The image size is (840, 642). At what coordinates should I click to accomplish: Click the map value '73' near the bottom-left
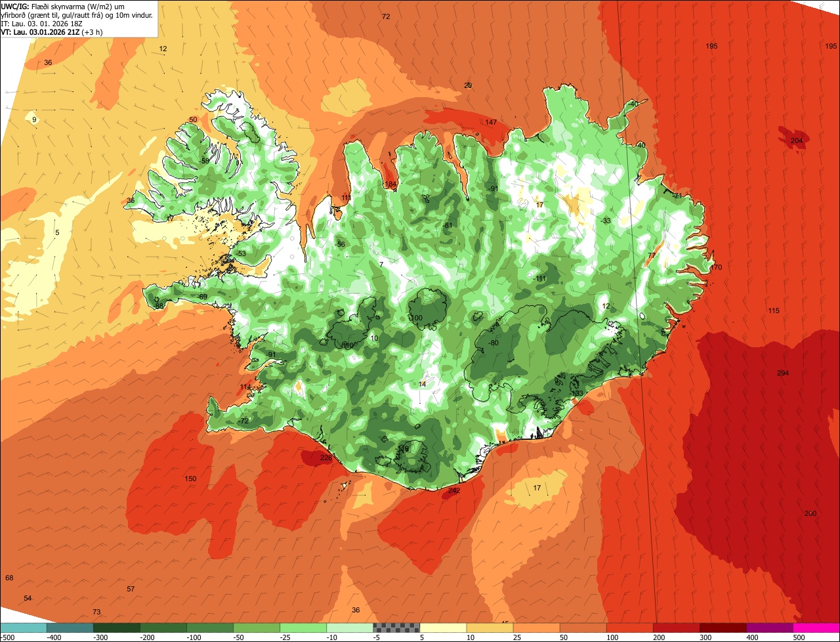point(96,612)
